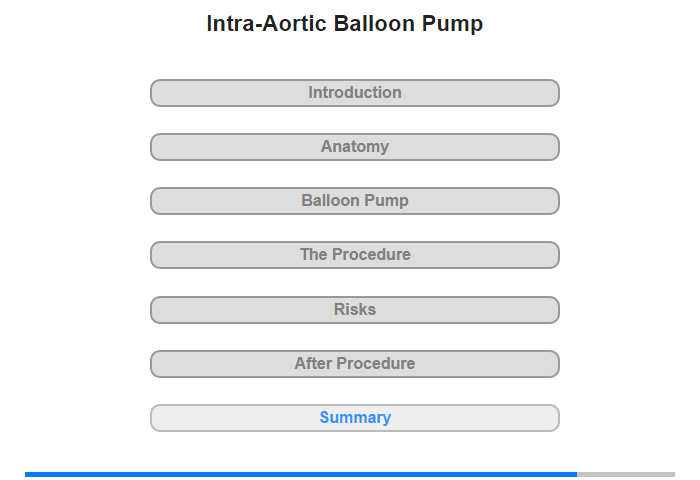Open the Summary chapter in blue text
The height and width of the screenshot is (480, 700).
(x=354, y=418)
